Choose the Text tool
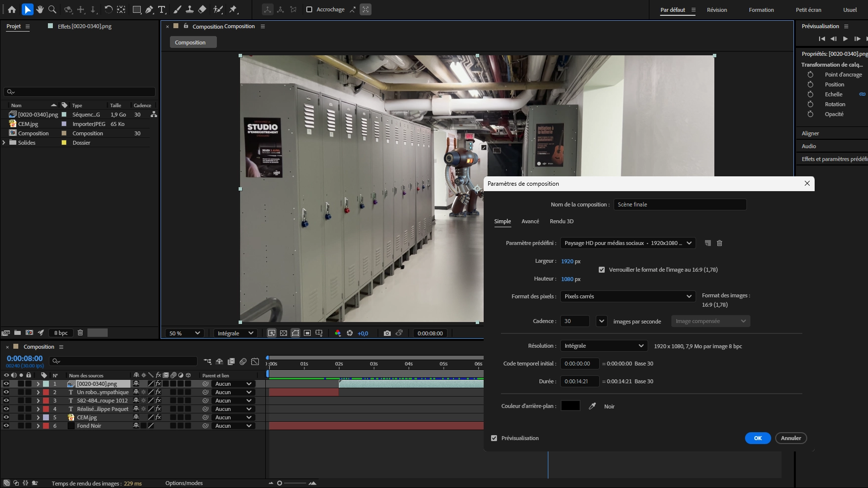868x488 pixels. (x=162, y=9)
